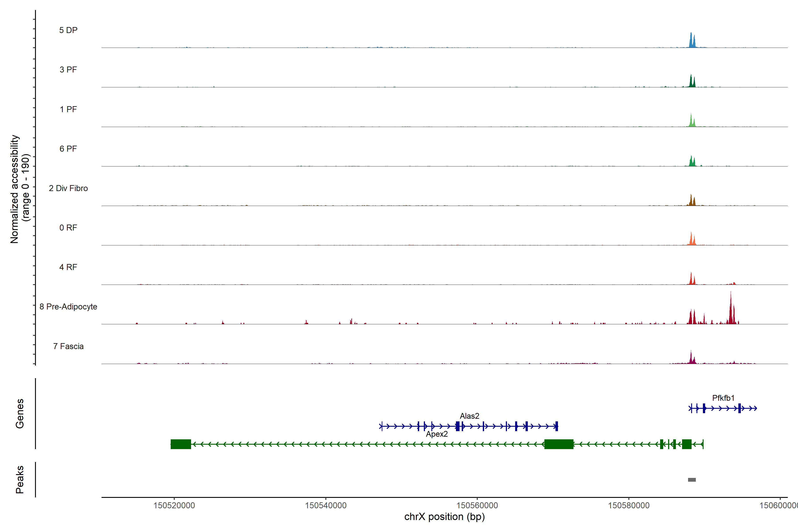Click the 150540000 axis tick label
Screen dimensions: 798x532
click(326, 506)
